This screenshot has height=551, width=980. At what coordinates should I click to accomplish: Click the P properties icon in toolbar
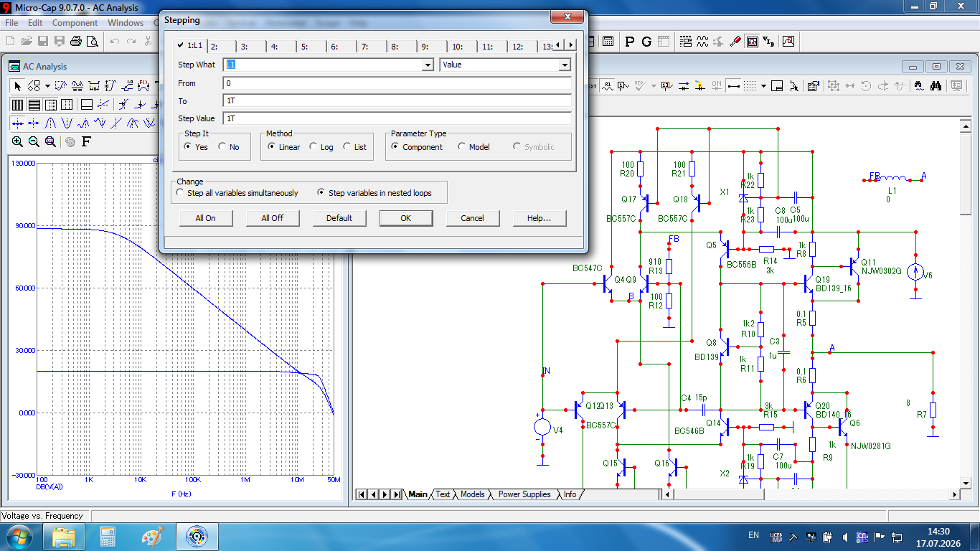[630, 42]
